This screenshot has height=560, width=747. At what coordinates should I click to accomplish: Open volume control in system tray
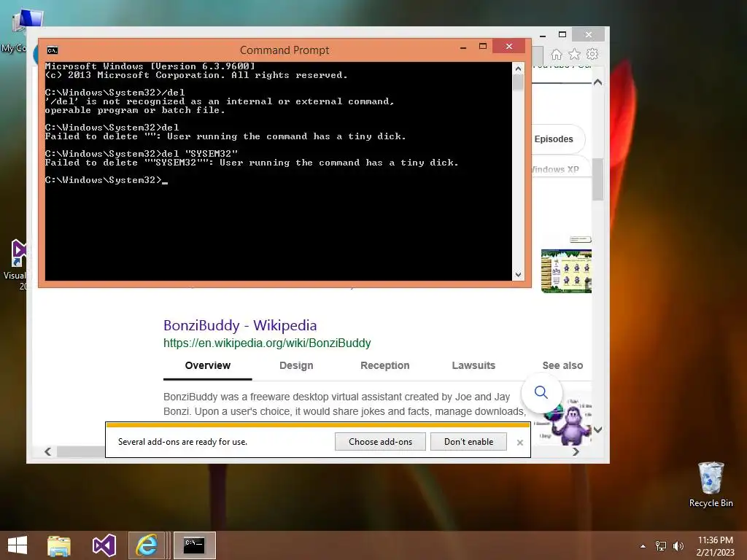678,546
